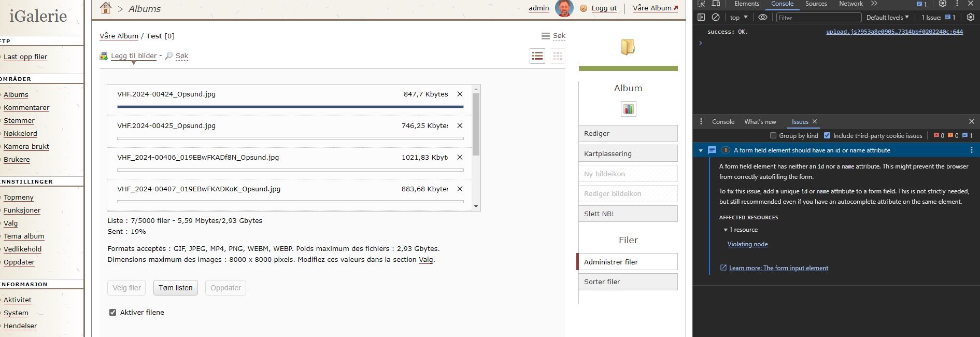Open the Sources tab

[x=816, y=4]
